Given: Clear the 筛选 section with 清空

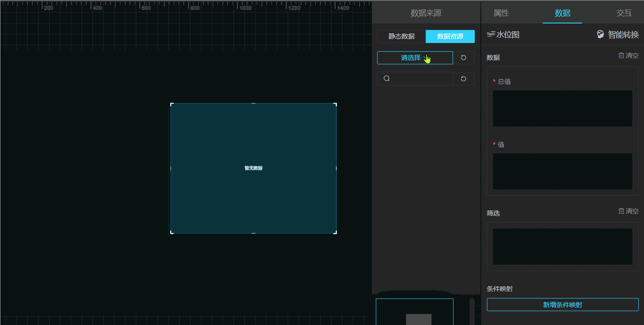Looking at the screenshot, I should (628, 211).
